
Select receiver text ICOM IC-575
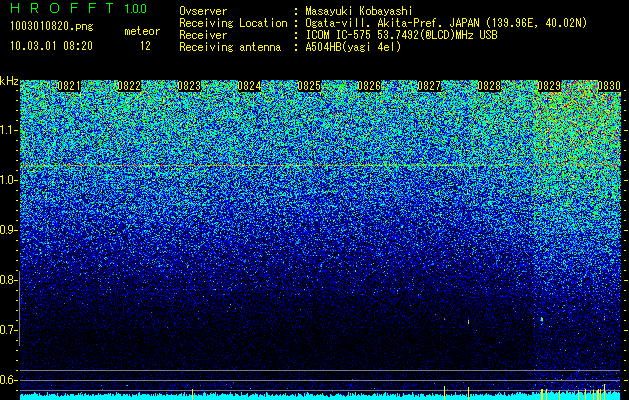point(340,35)
